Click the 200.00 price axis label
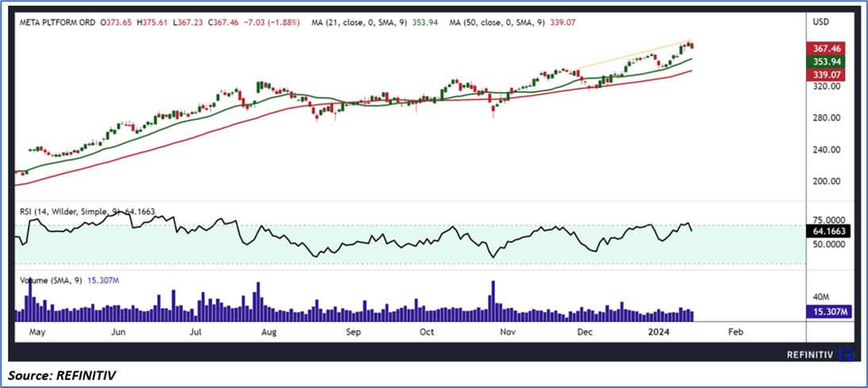This screenshot has height=388, width=868. pos(827,182)
